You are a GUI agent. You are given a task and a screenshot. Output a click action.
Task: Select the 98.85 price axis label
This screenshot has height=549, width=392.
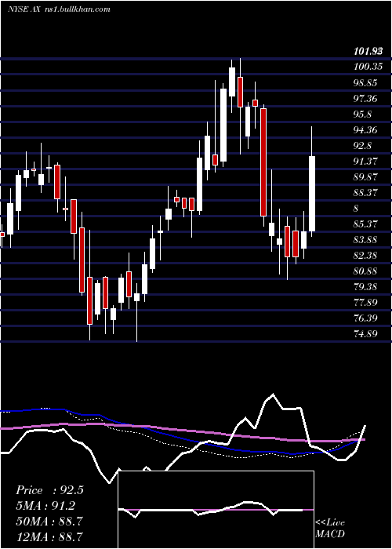click(x=365, y=83)
